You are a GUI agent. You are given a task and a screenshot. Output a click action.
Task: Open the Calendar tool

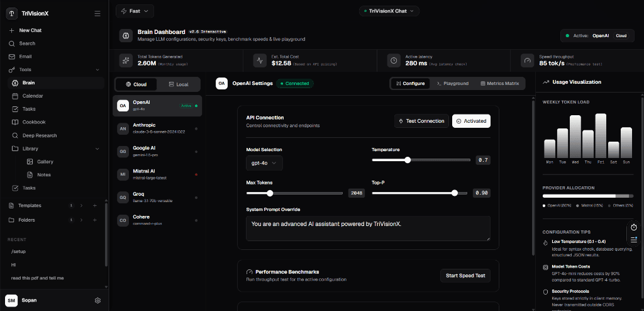pyautogui.click(x=33, y=96)
